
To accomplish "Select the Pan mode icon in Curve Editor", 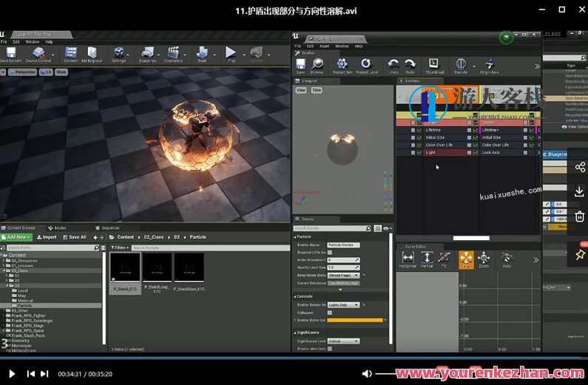I will (x=466, y=259).
